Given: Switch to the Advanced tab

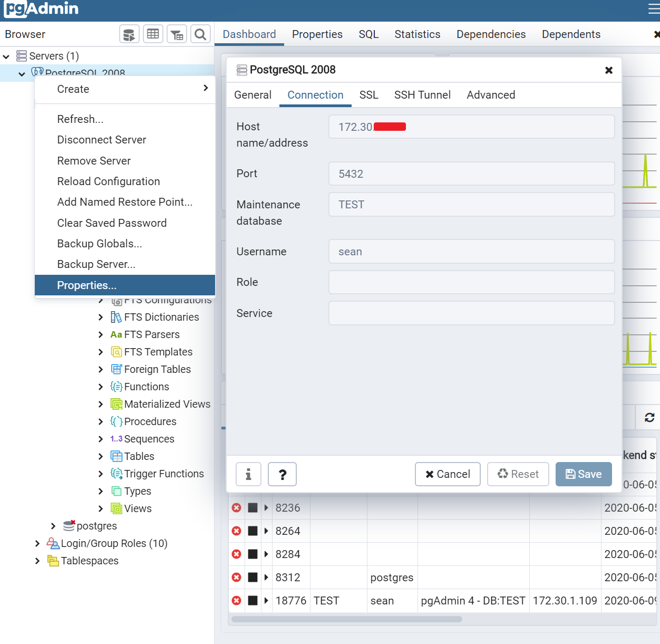Looking at the screenshot, I should (491, 95).
